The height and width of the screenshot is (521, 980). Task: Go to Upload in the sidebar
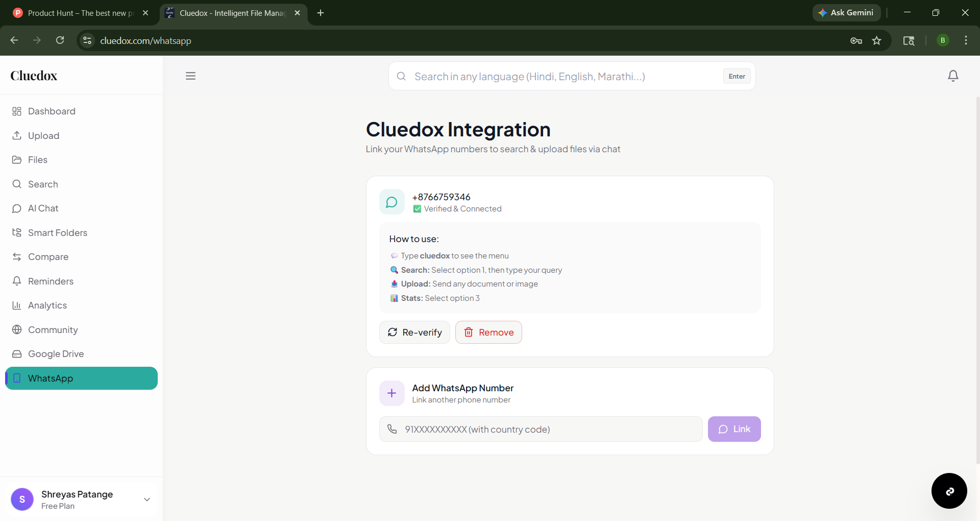(81, 135)
